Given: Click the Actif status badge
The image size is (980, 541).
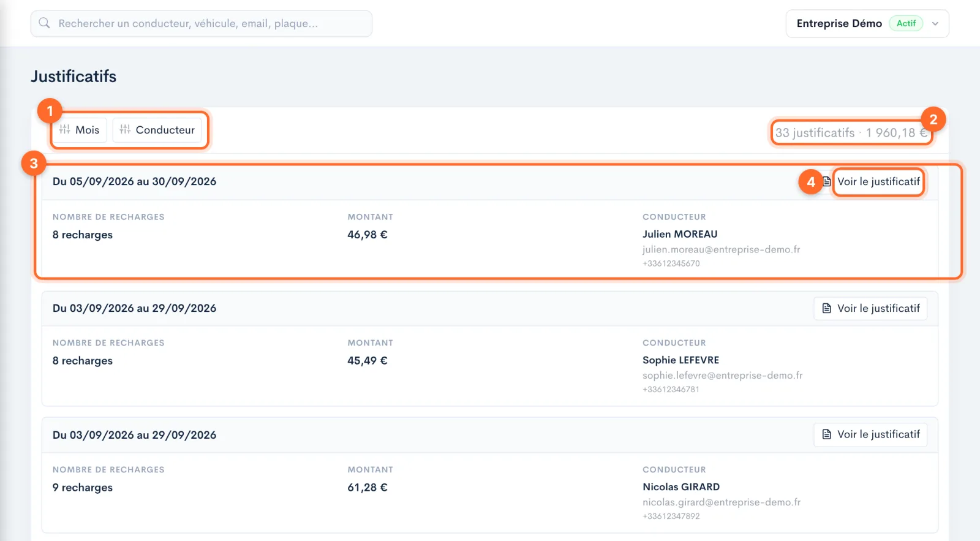Looking at the screenshot, I should point(906,23).
